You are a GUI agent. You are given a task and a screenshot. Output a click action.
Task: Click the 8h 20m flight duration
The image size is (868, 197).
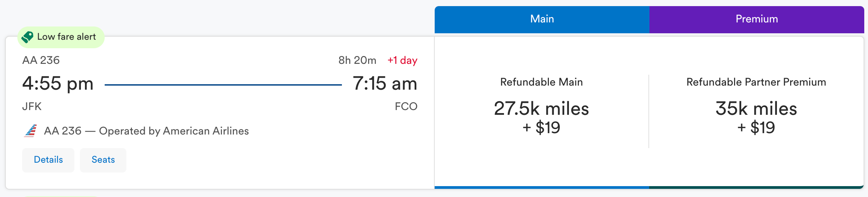tap(357, 60)
